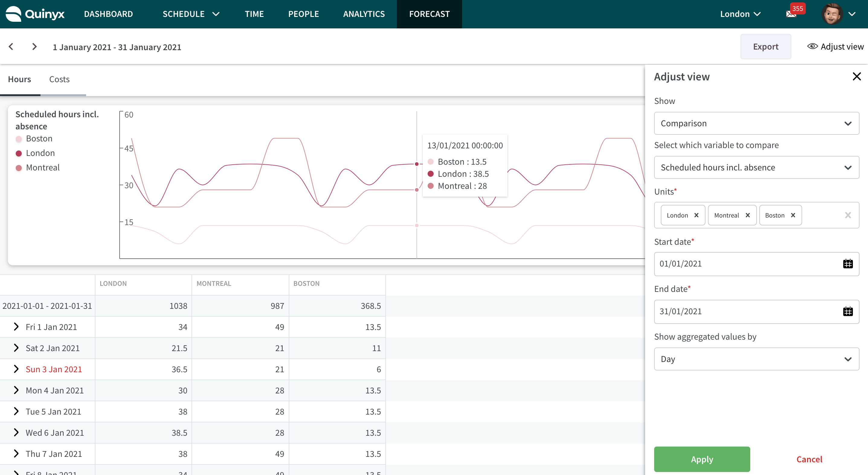Screen dimensions: 868x475
Task: Go to previous date period arrow
Action: [11, 47]
